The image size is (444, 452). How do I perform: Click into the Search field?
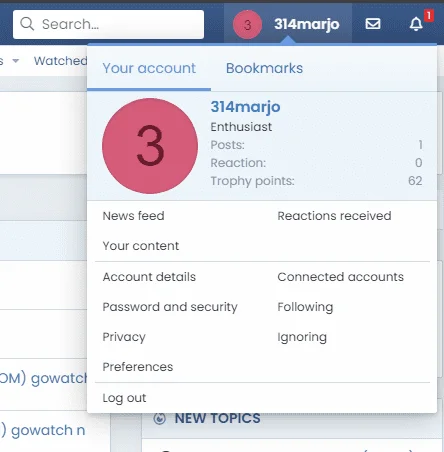point(108,24)
